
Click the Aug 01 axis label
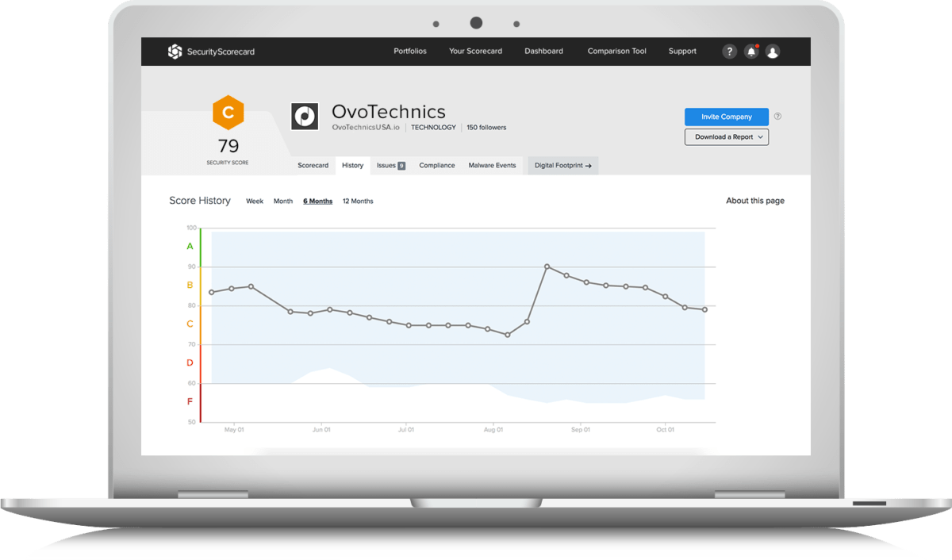(x=493, y=430)
